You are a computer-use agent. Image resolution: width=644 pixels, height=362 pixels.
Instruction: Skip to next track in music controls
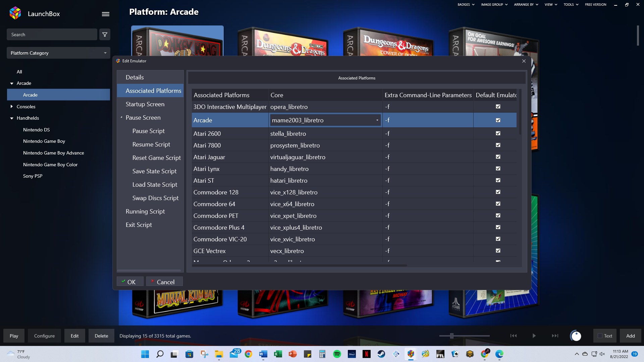tap(555, 336)
